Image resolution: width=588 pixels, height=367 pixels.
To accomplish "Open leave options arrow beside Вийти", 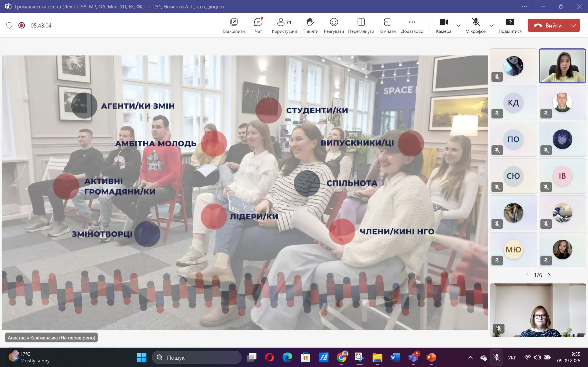I will point(573,25).
